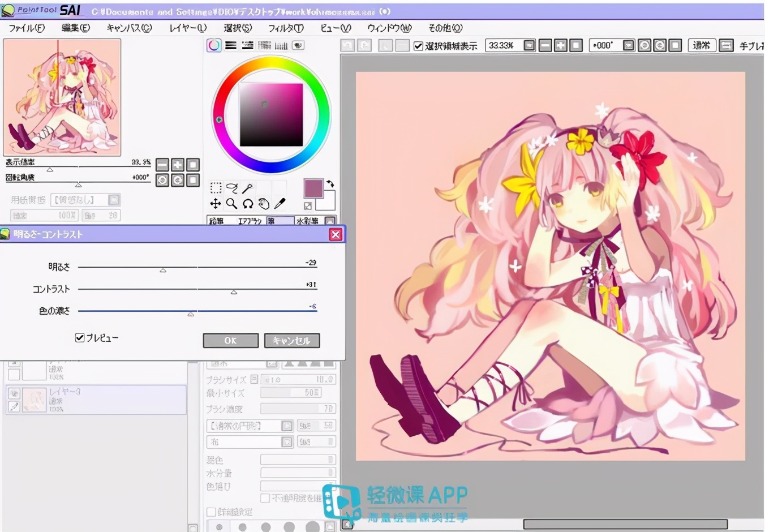765x532 pixels.
Task: Select the hand pan tool
Action: (264, 204)
